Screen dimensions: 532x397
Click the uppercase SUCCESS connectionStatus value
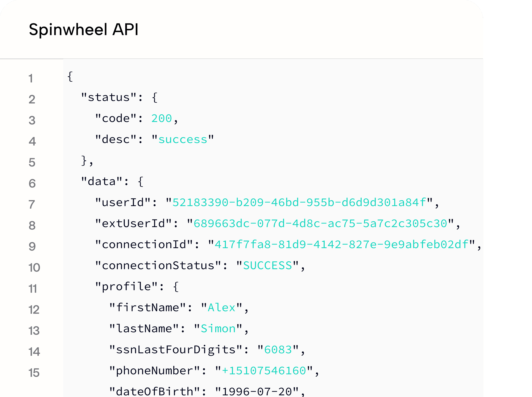tap(267, 266)
